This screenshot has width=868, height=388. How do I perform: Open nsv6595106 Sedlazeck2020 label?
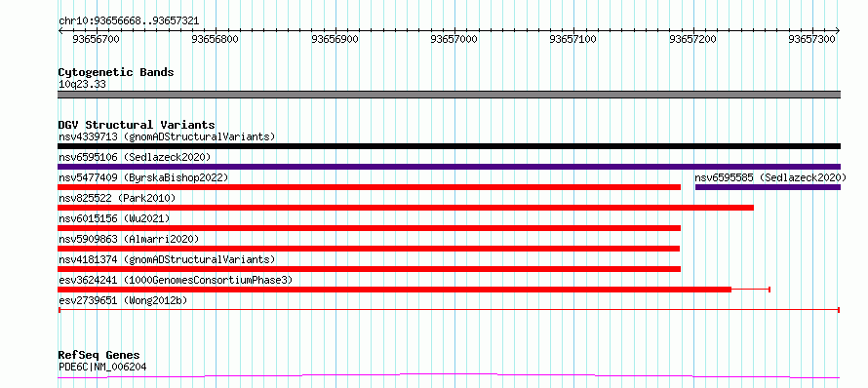(x=135, y=157)
